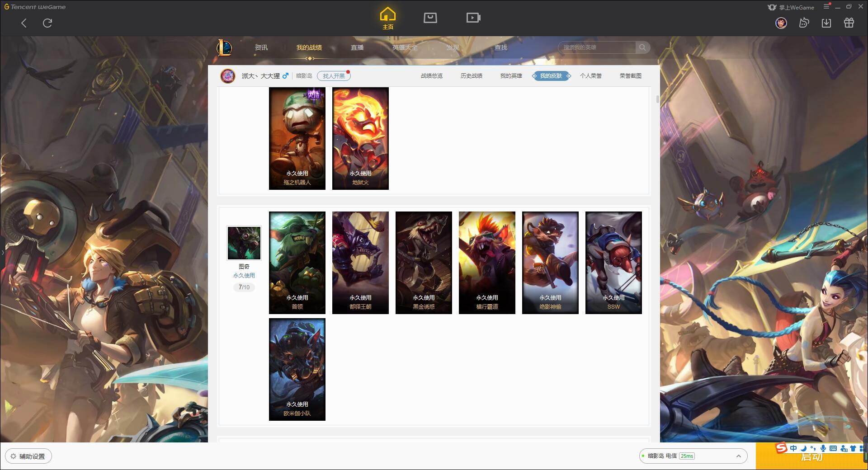Click the Tencent WeGame title logo
This screenshot has width=868, height=470.
[35, 7]
